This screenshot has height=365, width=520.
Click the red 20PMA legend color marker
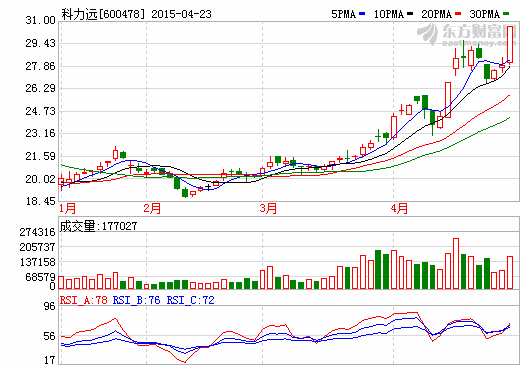tap(458, 14)
